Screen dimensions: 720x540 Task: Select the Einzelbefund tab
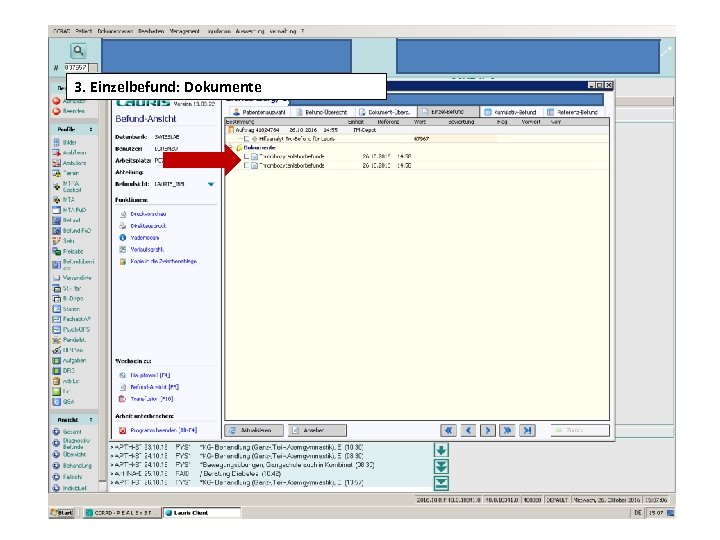[x=447, y=112]
